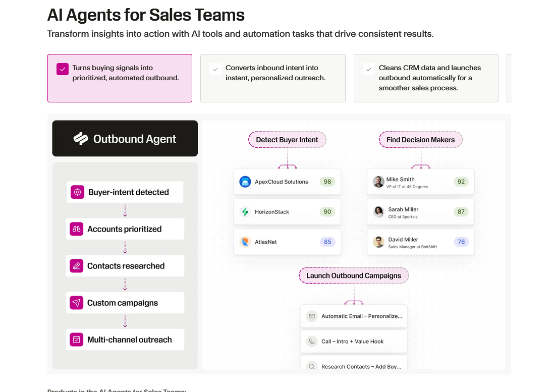Viewport: 553px width, 392px height.
Task: Click the Buyer-intent detected target icon
Action: [x=77, y=192]
